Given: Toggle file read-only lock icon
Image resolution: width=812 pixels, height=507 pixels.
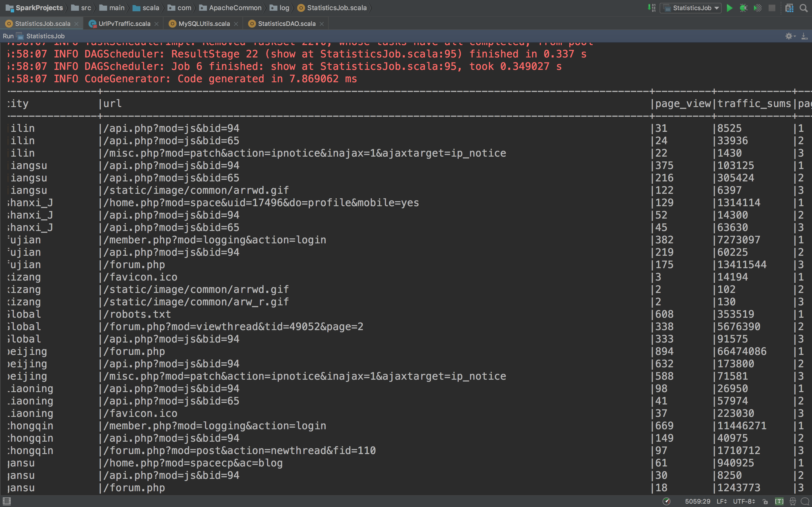Looking at the screenshot, I should 765,501.
